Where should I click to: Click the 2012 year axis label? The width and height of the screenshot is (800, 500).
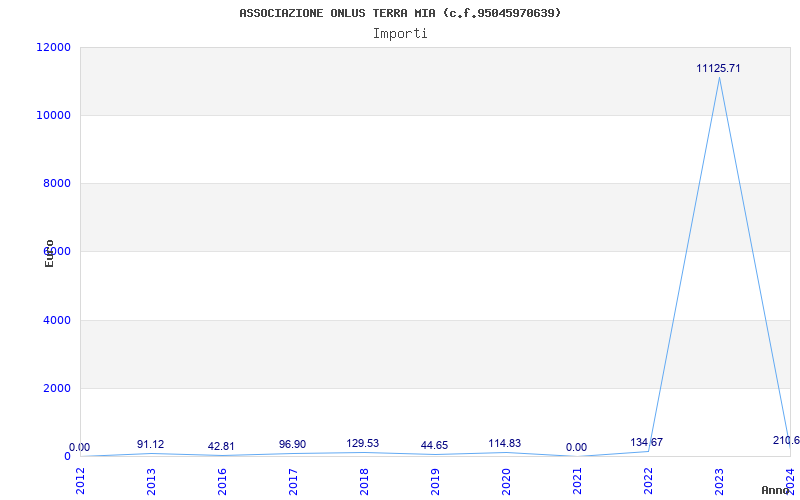point(81,482)
